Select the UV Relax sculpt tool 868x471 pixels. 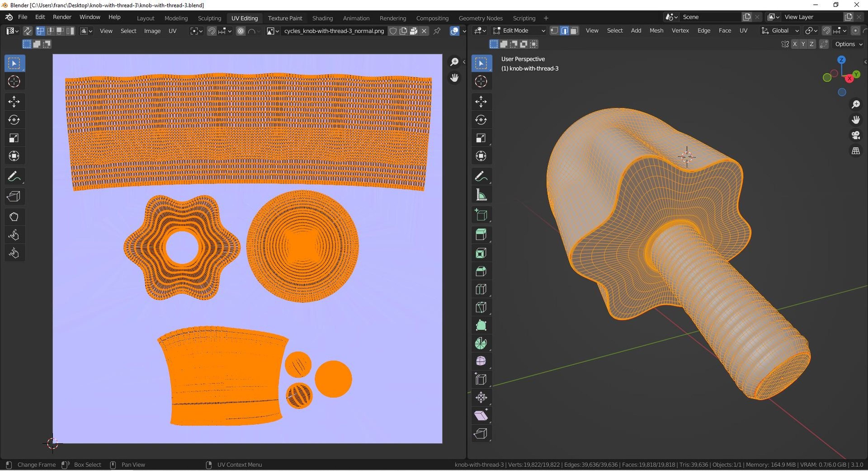click(14, 235)
